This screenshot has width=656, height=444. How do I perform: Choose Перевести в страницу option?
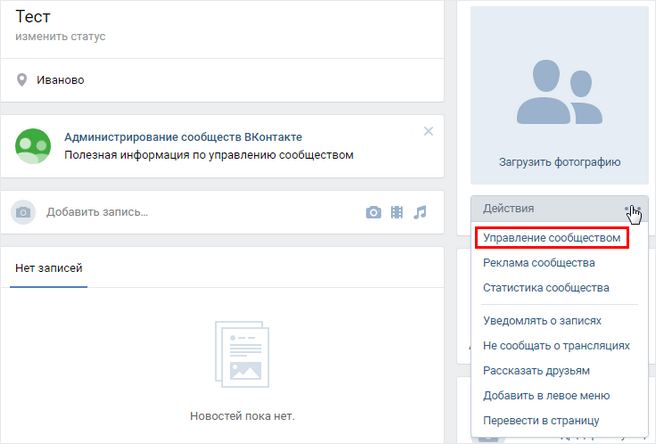[x=541, y=421]
